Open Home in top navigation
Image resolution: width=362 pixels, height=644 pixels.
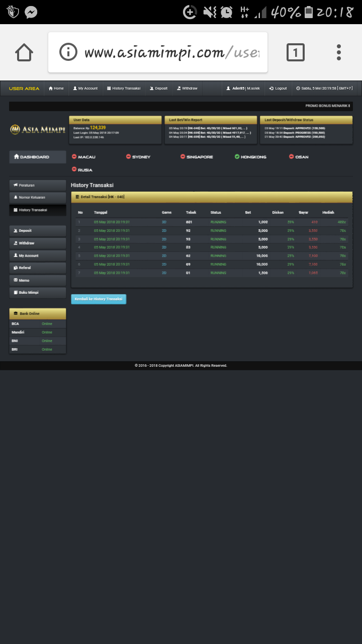click(56, 89)
